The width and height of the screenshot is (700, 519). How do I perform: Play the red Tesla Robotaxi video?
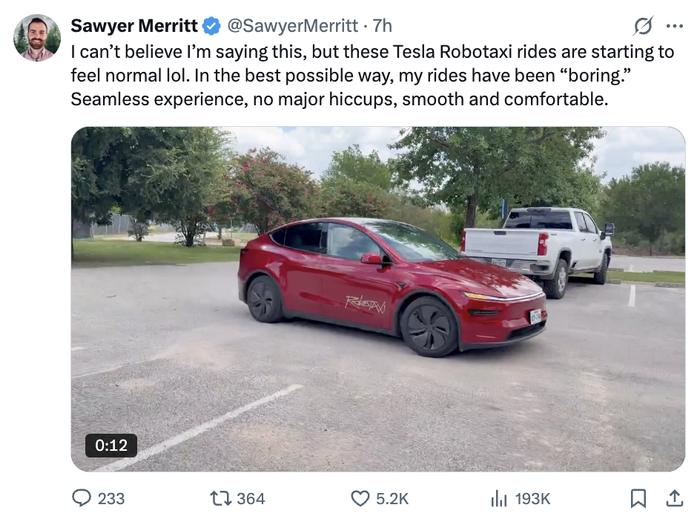tap(377, 298)
